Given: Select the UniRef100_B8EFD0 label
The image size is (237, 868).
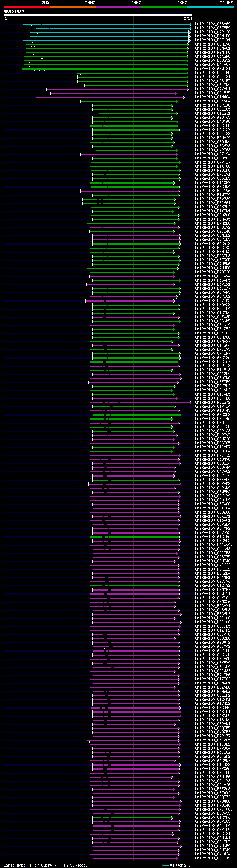Looking at the screenshot, I should [213, 480].
